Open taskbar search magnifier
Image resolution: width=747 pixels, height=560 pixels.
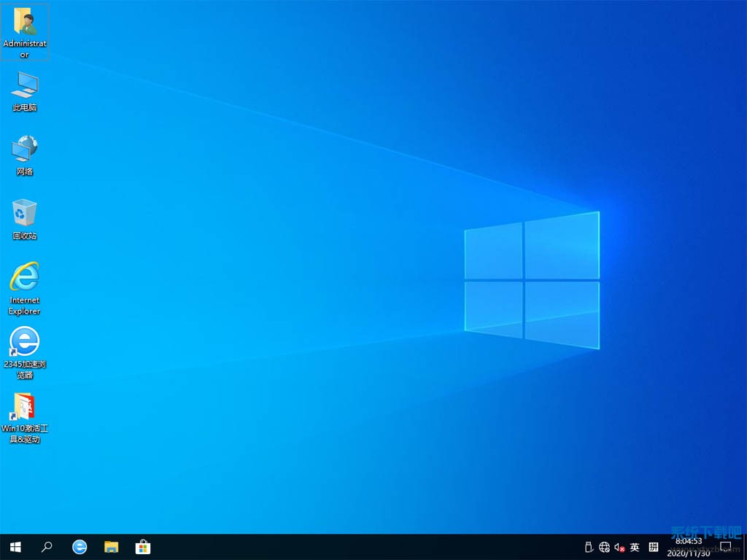coord(47,547)
